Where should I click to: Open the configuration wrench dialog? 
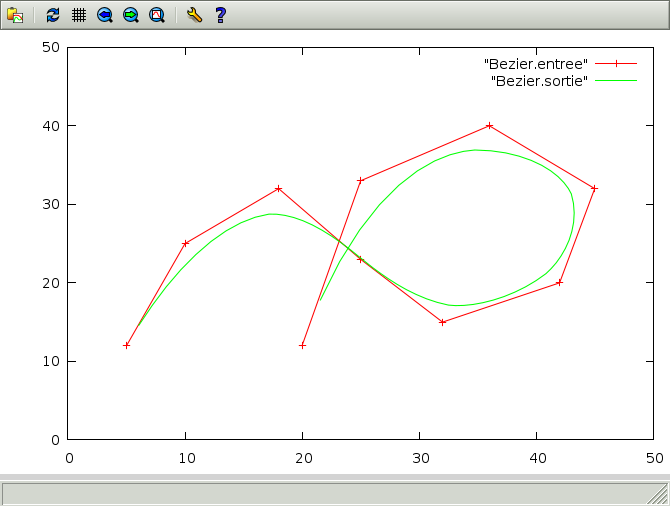click(195, 15)
